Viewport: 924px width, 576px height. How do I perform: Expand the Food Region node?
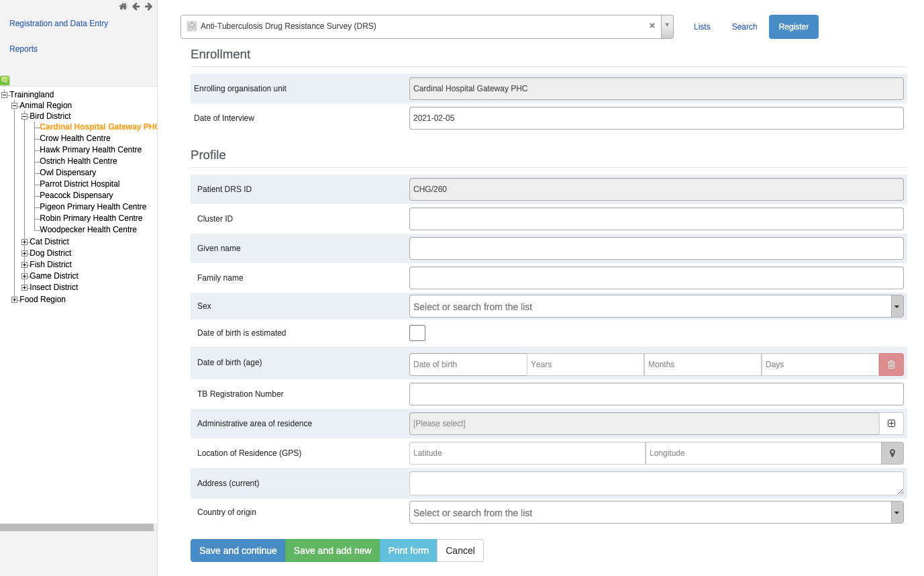click(15, 299)
